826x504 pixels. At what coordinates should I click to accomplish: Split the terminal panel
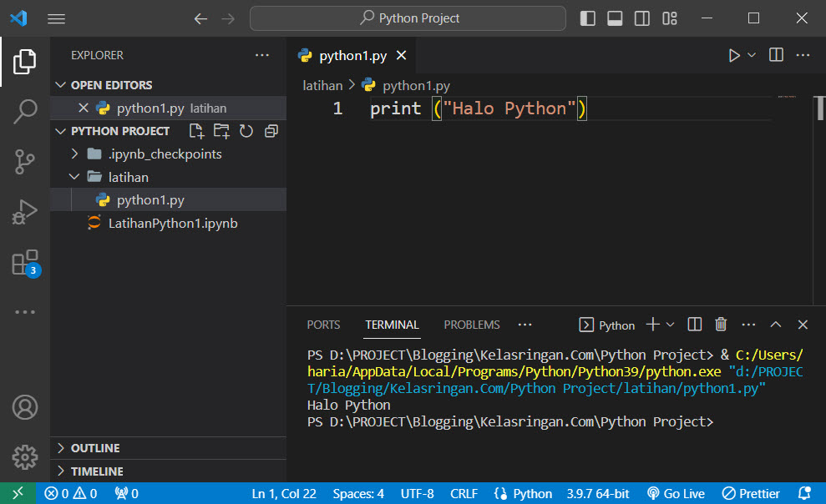coord(695,324)
